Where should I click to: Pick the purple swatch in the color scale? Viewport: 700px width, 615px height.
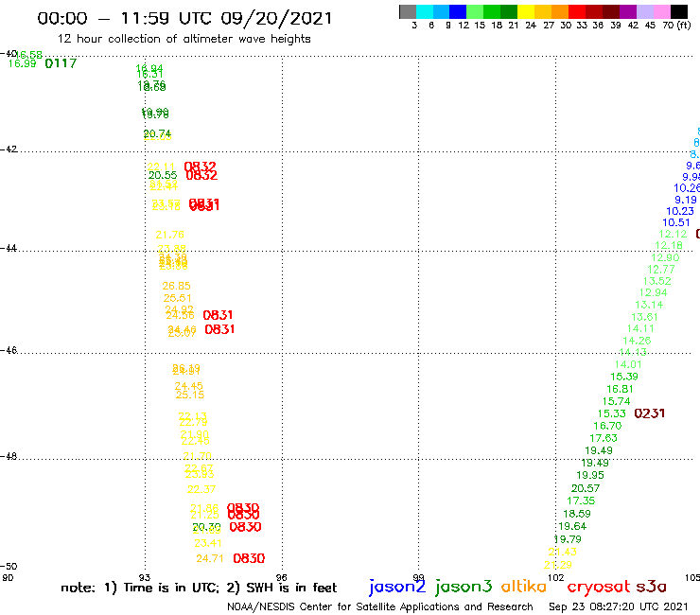coord(628,11)
